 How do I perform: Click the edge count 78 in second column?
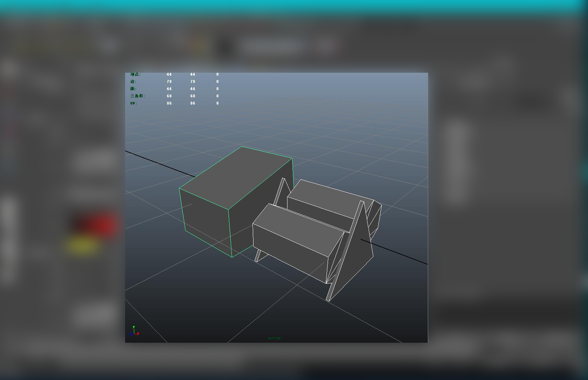pyautogui.click(x=192, y=81)
